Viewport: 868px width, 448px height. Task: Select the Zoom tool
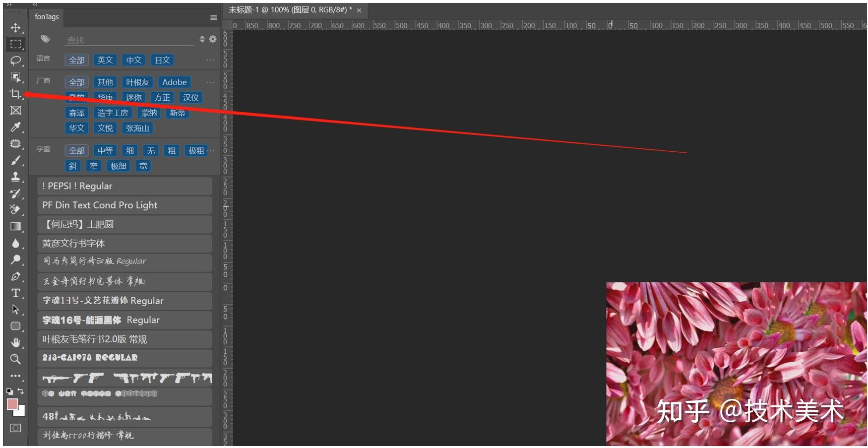(x=15, y=359)
